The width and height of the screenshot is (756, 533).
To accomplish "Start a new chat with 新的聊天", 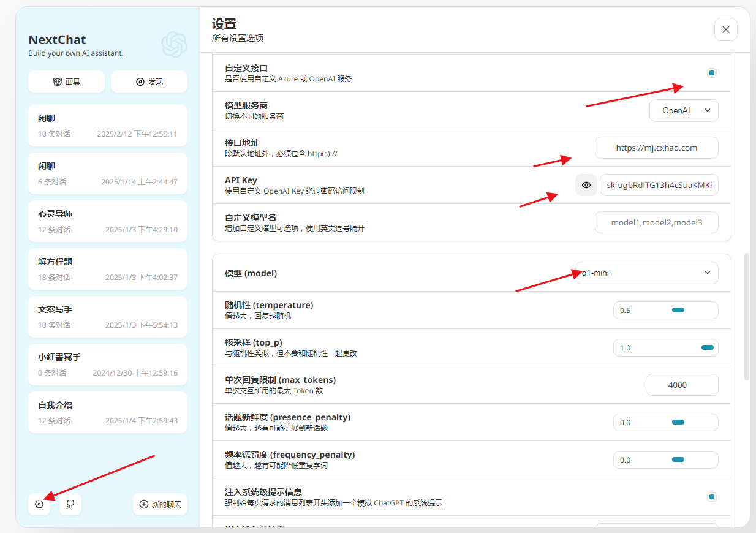I will pyautogui.click(x=160, y=504).
